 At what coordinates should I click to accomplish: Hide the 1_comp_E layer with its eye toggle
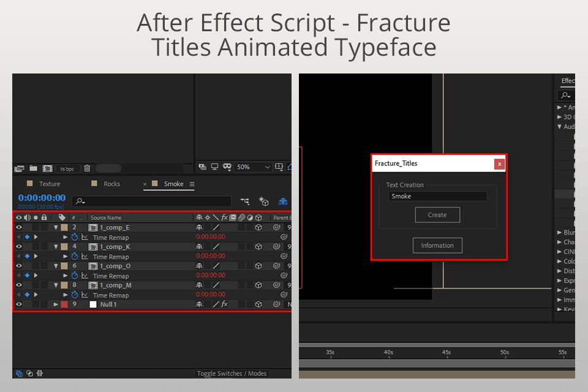18,227
